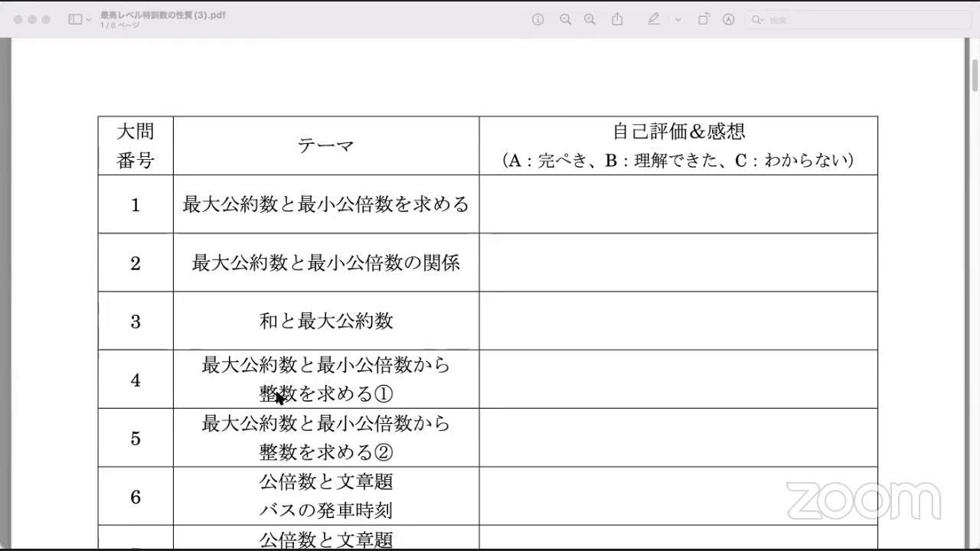Select the highlight pen tool
Image resolution: width=980 pixels, height=551 pixels.
click(x=653, y=19)
